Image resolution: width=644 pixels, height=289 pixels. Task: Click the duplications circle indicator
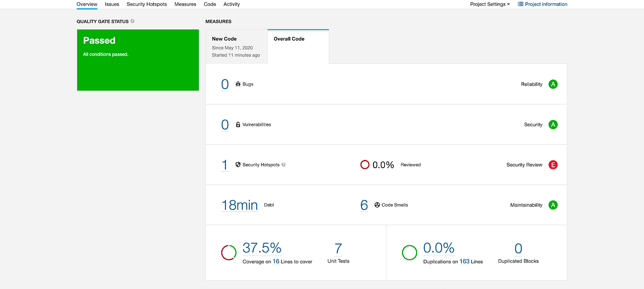point(409,252)
